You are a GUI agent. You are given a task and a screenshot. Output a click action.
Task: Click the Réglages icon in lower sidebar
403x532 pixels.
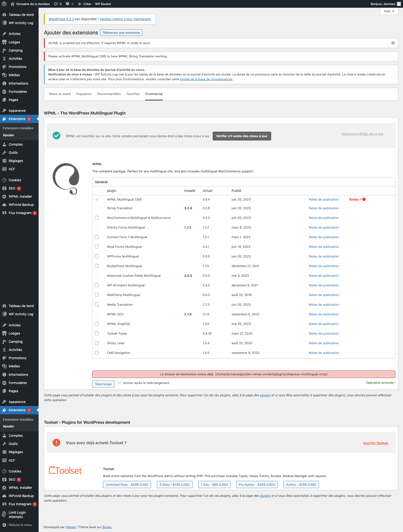[x=4, y=452]
